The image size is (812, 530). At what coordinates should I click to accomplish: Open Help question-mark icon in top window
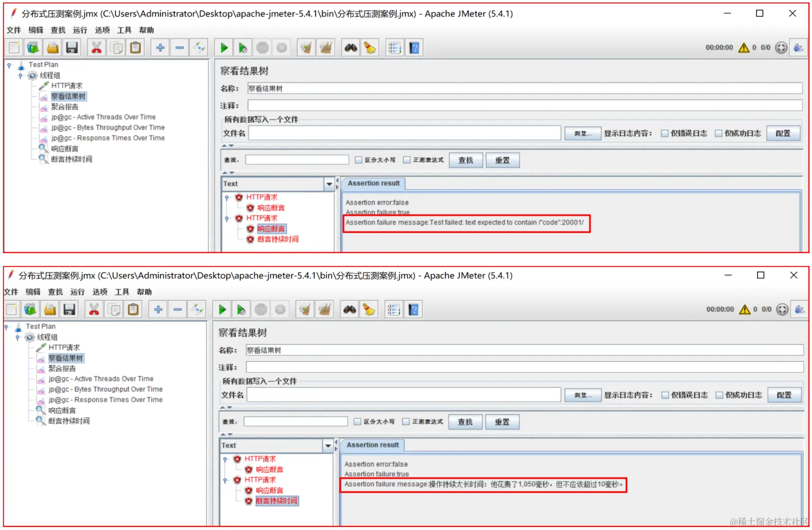415,47
